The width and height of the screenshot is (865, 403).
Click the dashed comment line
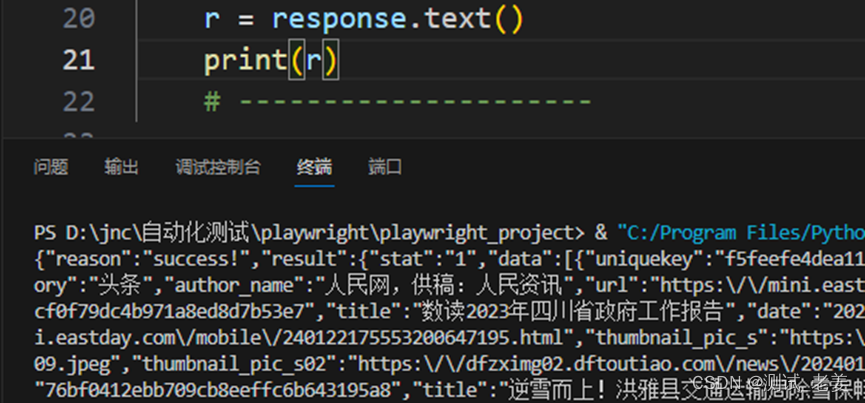(398, 101)
